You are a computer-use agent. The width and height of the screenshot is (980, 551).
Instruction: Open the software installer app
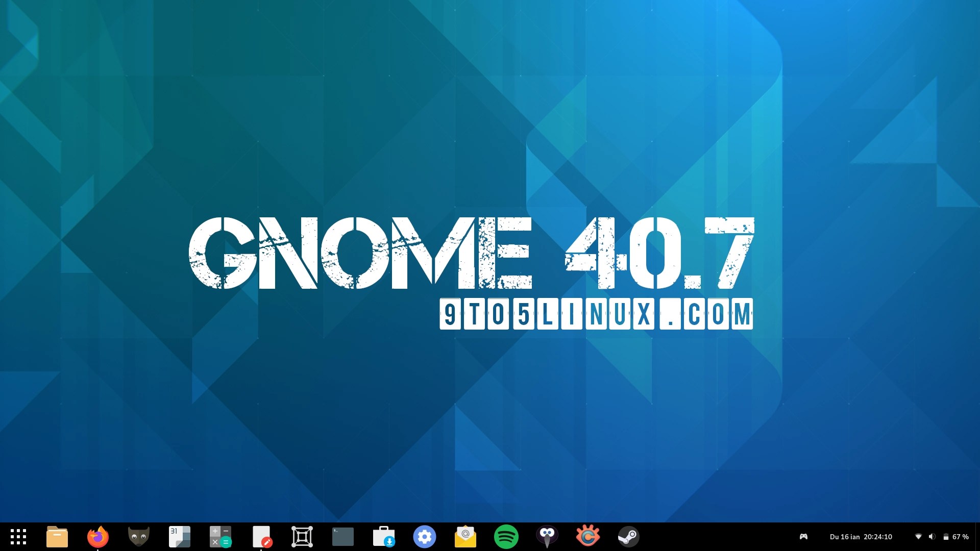[383, 537]
